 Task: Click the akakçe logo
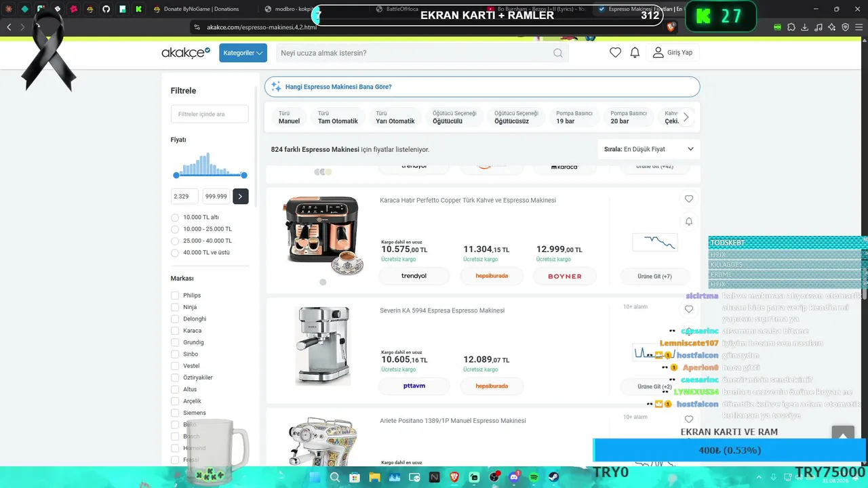tap(186, 53)
